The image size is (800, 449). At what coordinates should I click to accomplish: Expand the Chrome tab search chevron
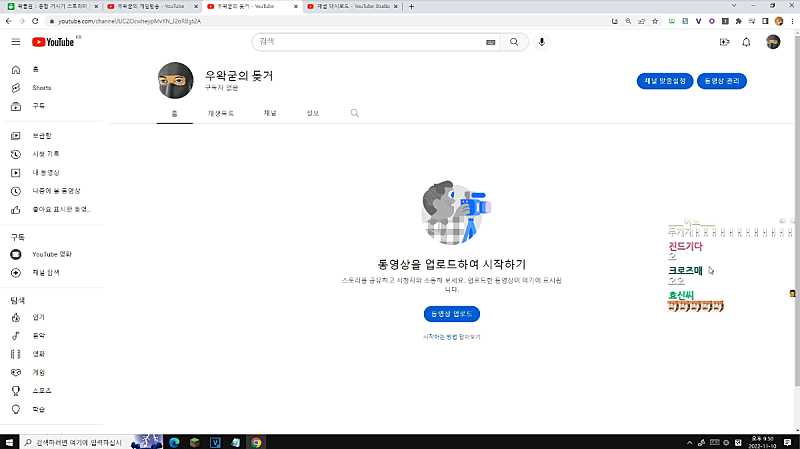point(734,6)
